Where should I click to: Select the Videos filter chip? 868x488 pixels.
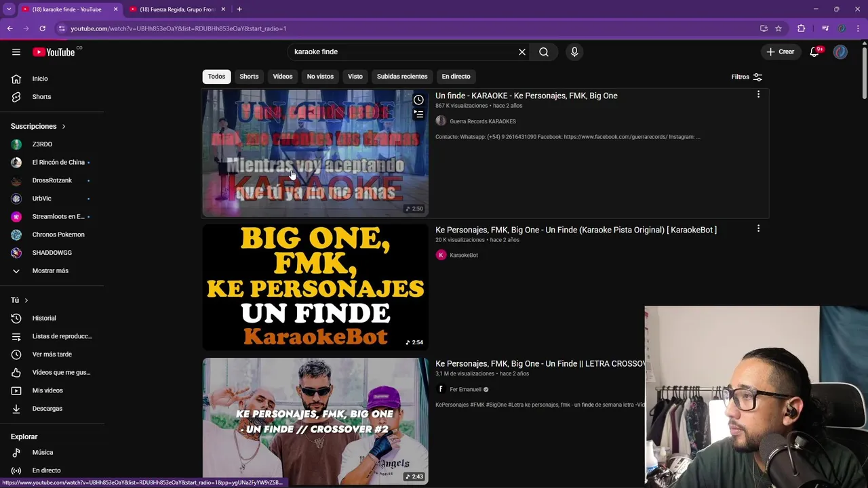point(283,77)
